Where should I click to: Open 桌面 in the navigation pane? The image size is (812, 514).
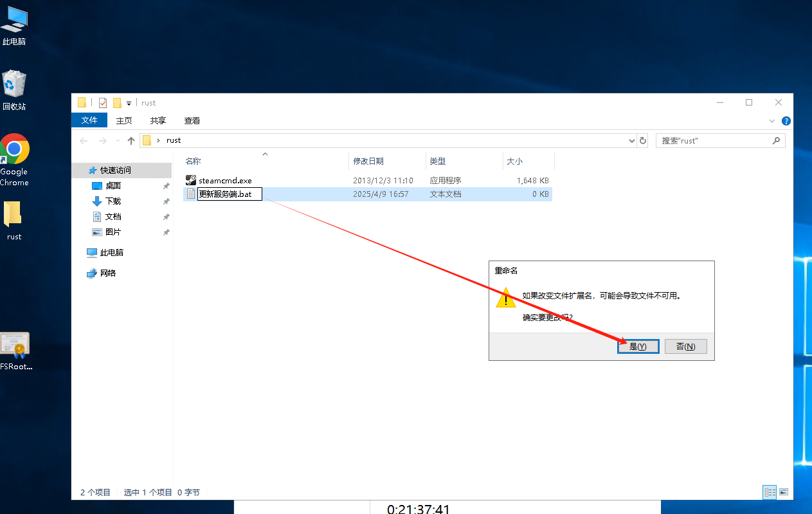coord(113,186)
